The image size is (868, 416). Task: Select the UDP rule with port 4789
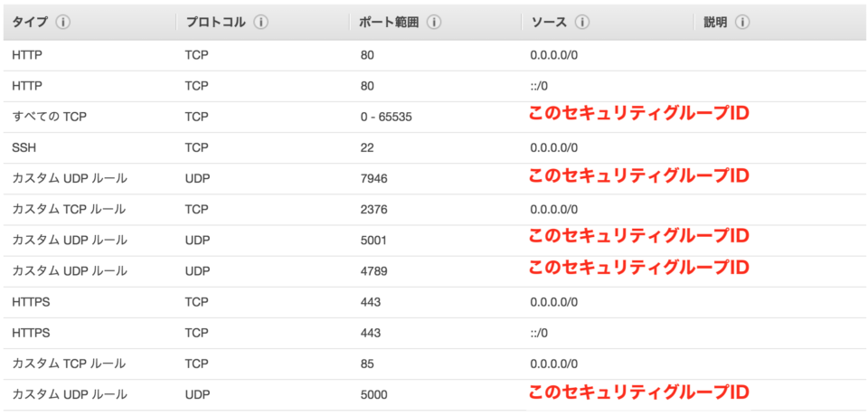(x=434, y=271)
